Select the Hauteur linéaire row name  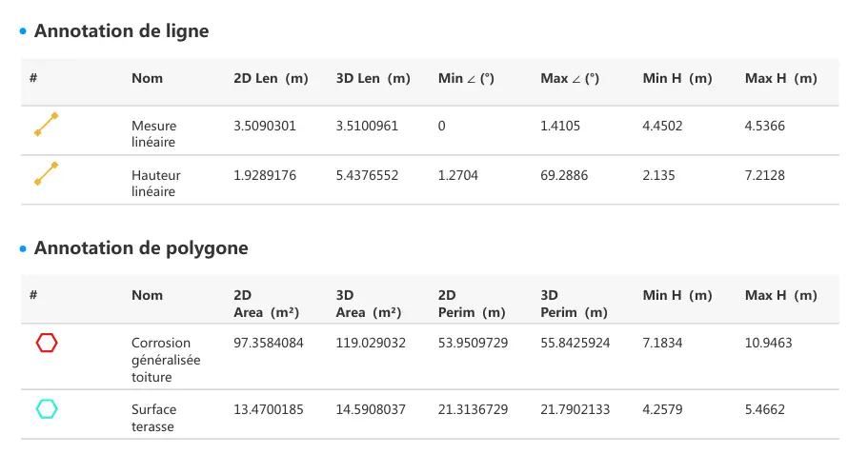[x=155, y=183]
